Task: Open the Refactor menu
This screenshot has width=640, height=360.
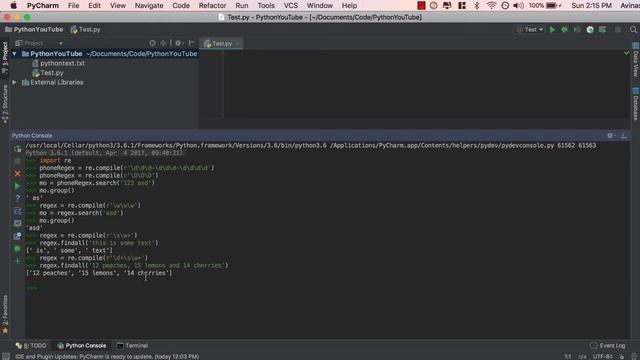Action: (x=212, y=6)
